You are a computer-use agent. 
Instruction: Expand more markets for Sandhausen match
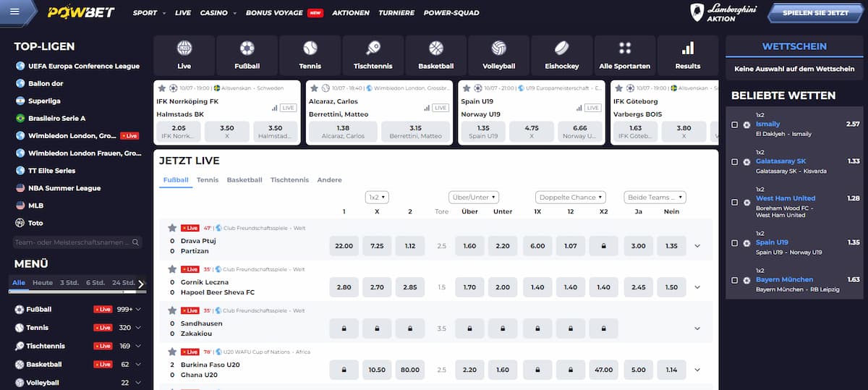pyautogui.click(x=697, y=328)
